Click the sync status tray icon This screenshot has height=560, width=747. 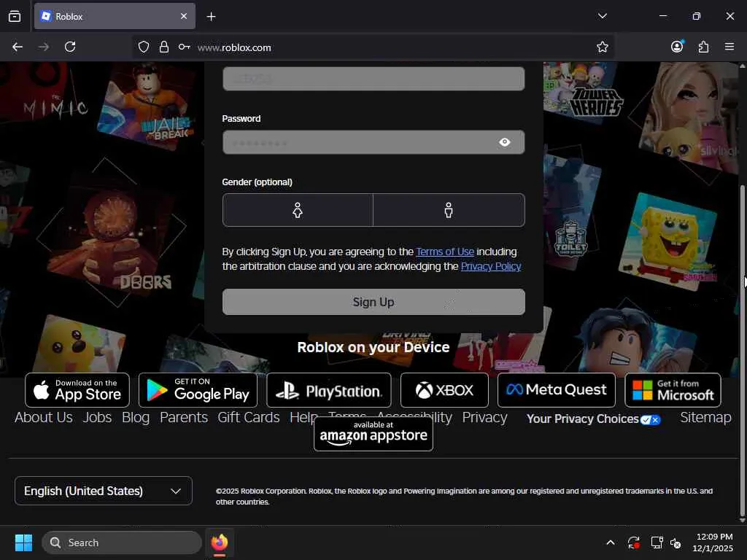coord(634,542)
